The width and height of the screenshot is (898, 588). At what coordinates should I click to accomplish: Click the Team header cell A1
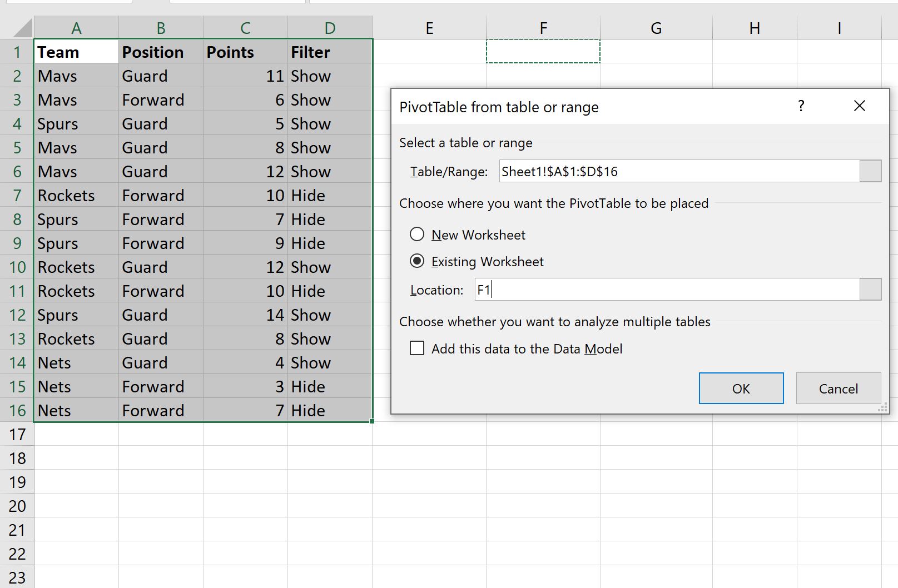[x=76, y=52]
